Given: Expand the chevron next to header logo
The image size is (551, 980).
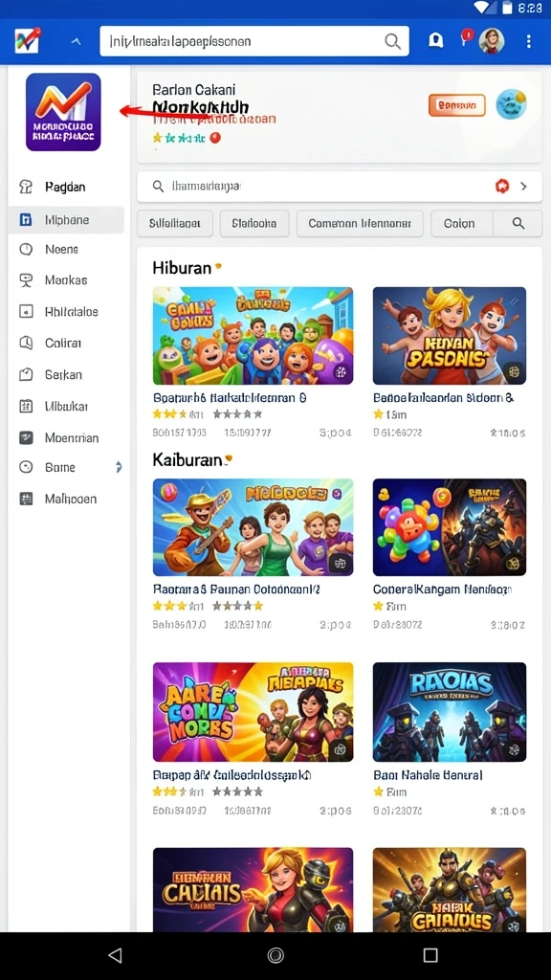Looking at the screenshot, I should (x=77, y=42).
